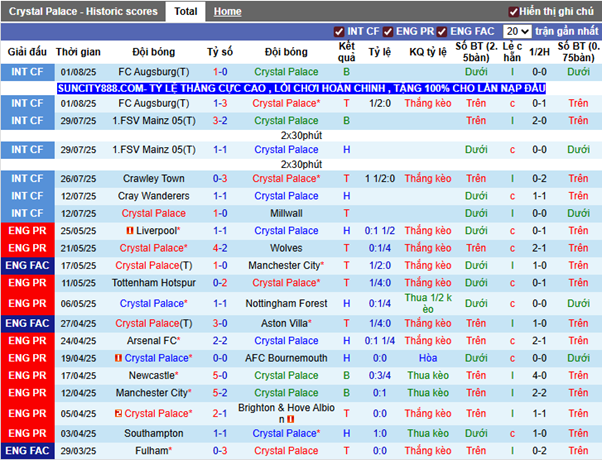Screen dimensions: 602x460
Task: Click the date 06/05/25
Action: [x=78, y=304]
